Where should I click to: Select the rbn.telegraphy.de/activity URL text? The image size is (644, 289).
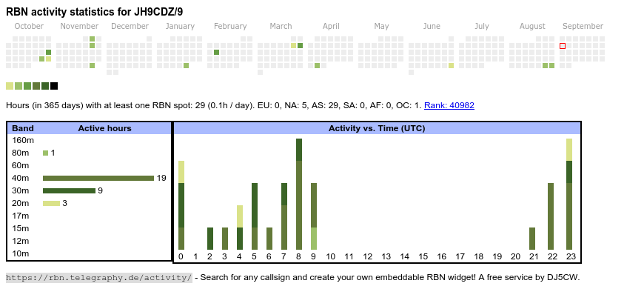click(x=99, y=277)
